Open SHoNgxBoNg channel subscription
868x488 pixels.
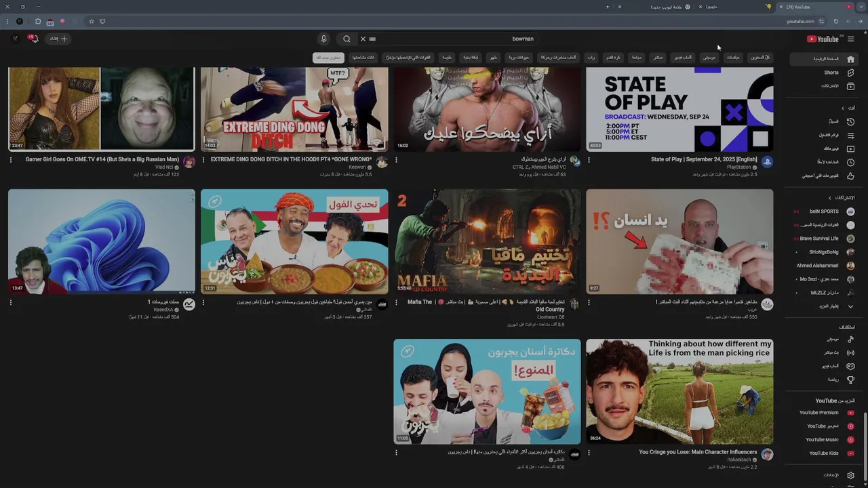click(824, 252)
